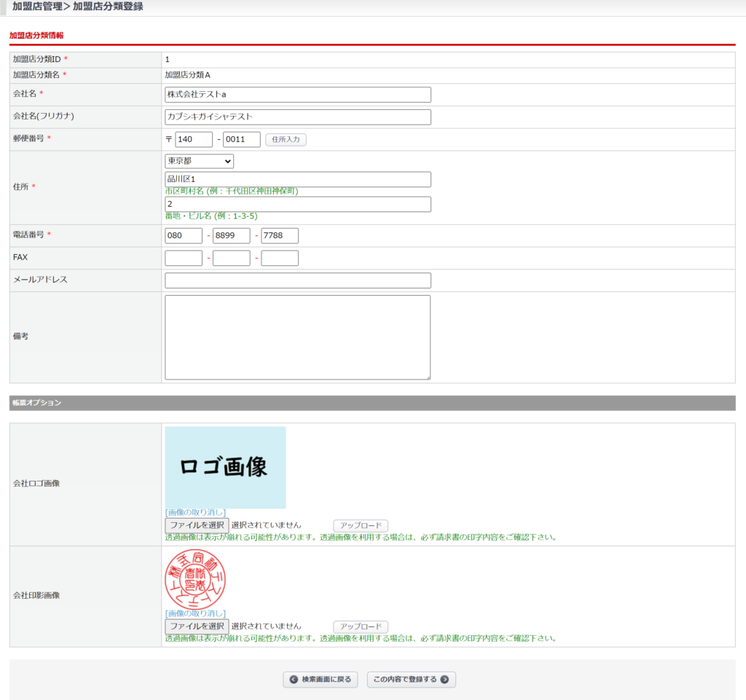The height and width of the screenshot is (700, 746).
Task: Choose file for company seal image
Action: pyautogui.click(x=197, y=626)
